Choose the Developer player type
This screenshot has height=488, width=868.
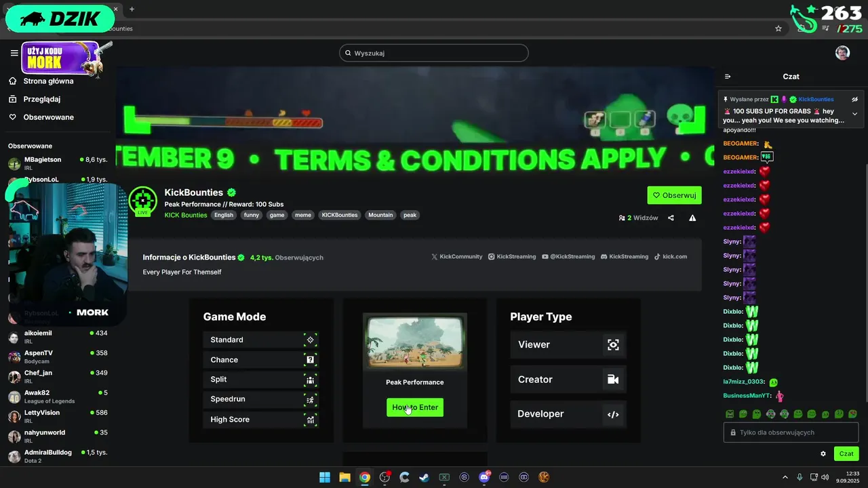tap(568, 414)
